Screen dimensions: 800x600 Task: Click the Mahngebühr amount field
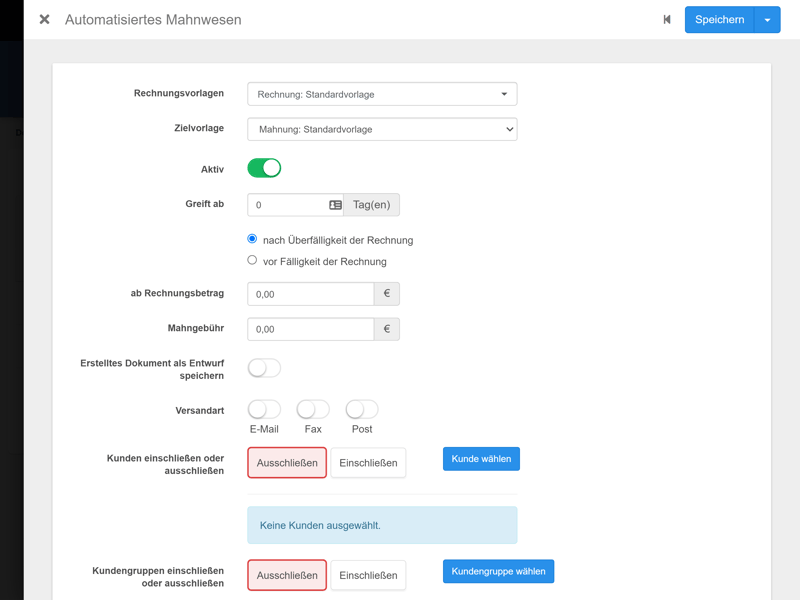coord(310,329)
